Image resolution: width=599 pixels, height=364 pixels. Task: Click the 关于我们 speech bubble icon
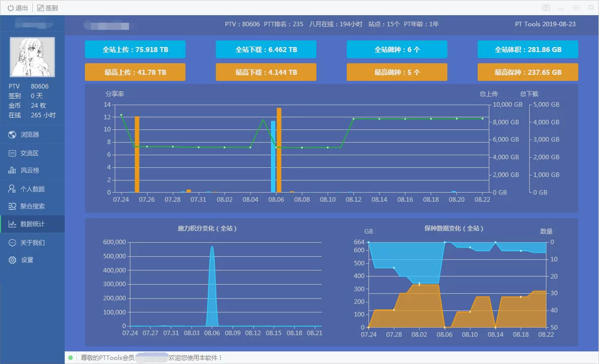point(13,243)
